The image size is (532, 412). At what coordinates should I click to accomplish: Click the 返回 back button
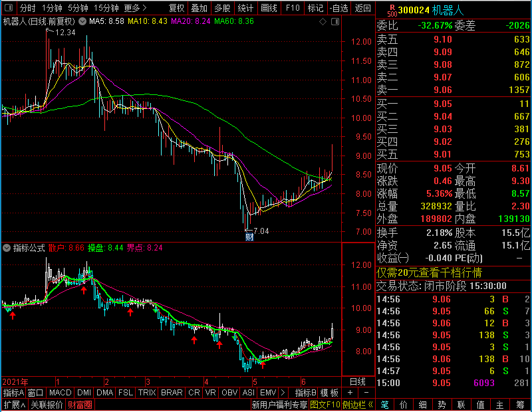(x=362, y=8)
